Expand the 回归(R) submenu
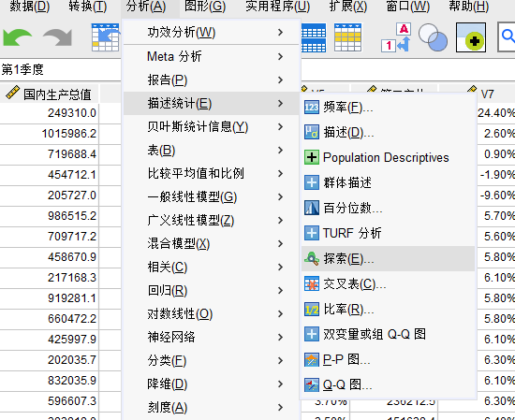Image resolution: width=515 pixels, height=420 pixels. [212, 290]
